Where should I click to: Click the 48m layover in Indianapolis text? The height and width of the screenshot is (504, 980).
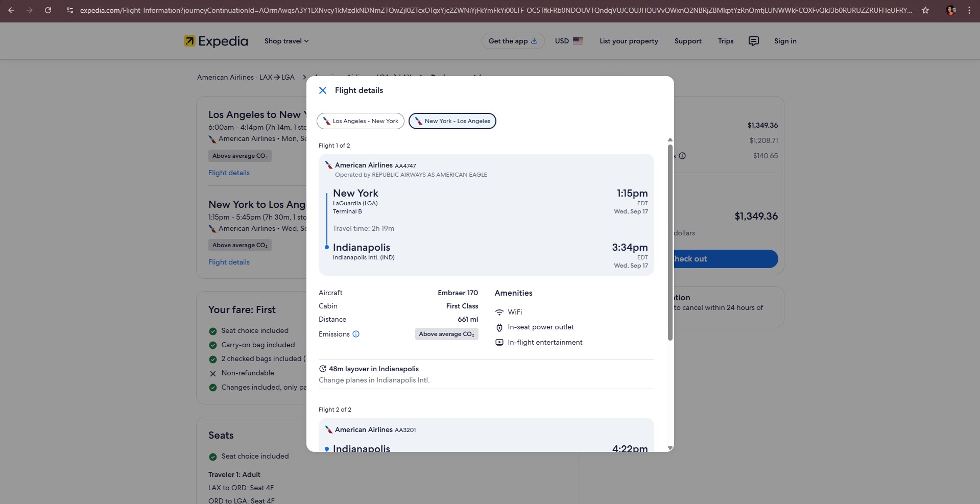pos(374,369)
